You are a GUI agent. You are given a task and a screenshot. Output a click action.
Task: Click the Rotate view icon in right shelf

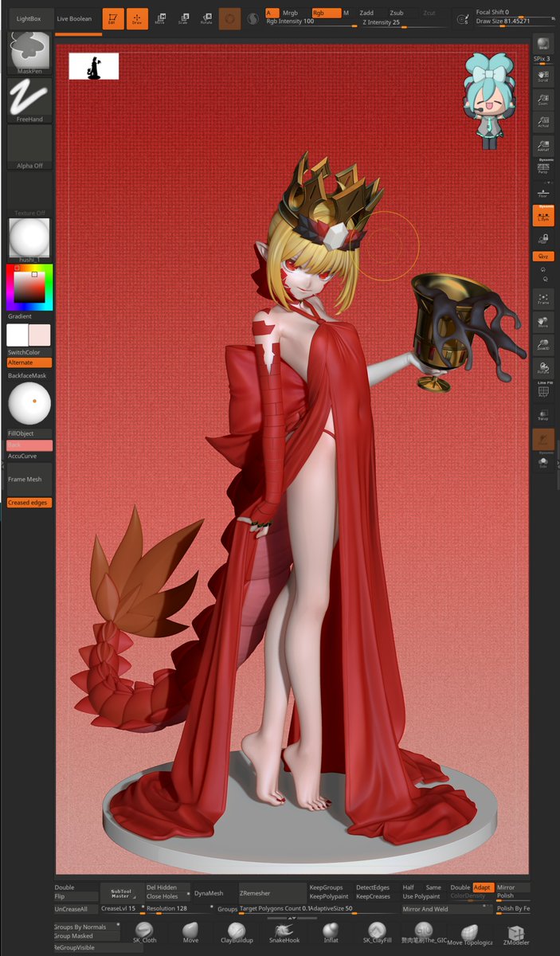click(x=543, y=369)
